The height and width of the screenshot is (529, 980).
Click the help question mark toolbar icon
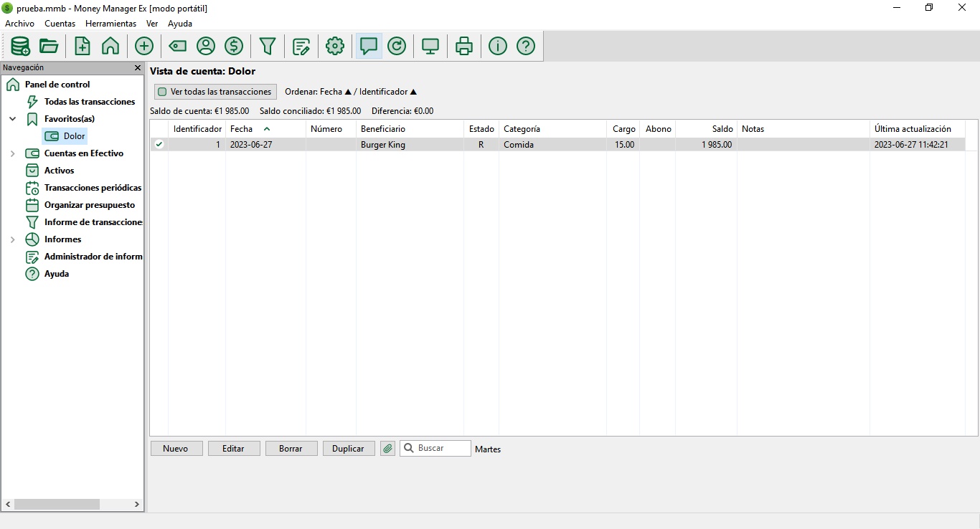pyautogui.click(x=526, y=46)
